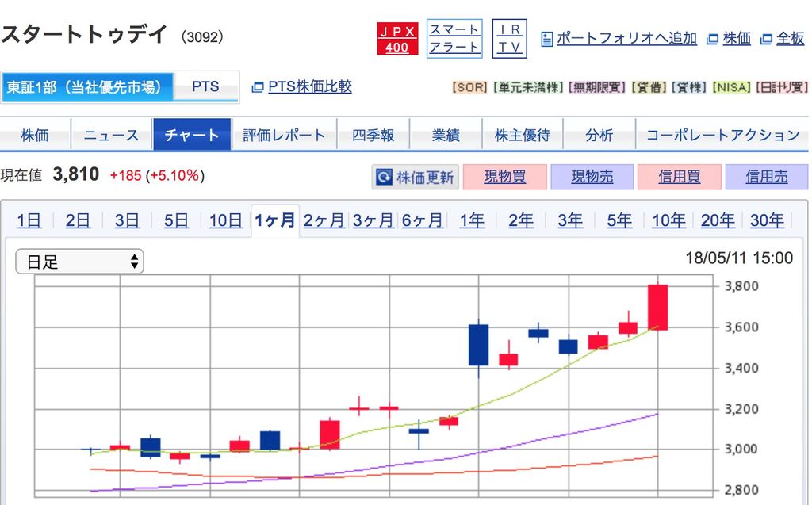Click the popup icon beside 株価 link
The image size is (812, 505).
coord(713,39)
